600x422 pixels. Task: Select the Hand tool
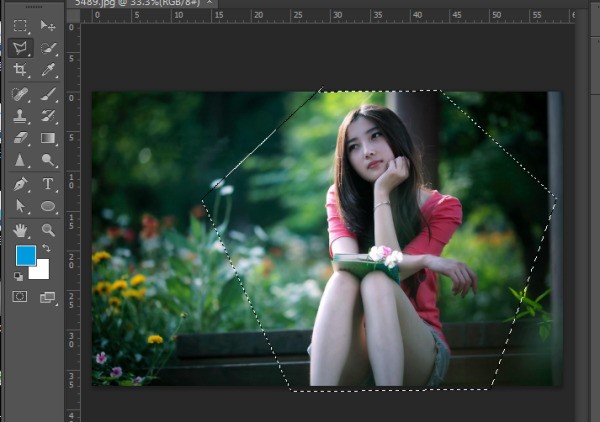[20, 230]
